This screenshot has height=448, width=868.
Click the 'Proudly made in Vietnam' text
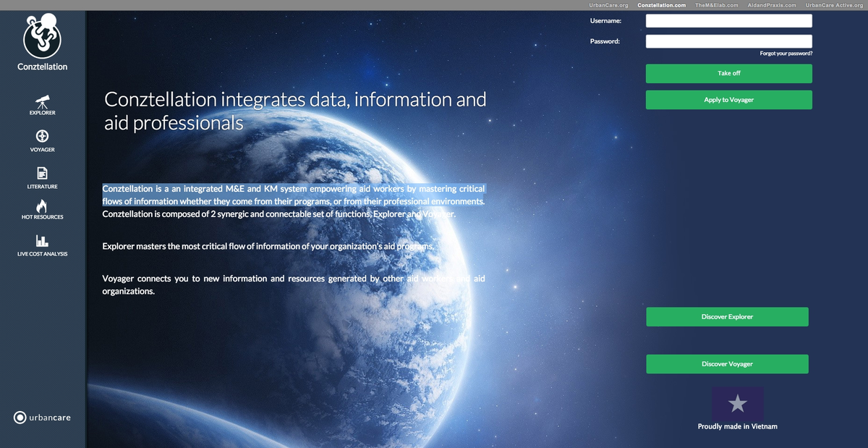click(737, 426)
